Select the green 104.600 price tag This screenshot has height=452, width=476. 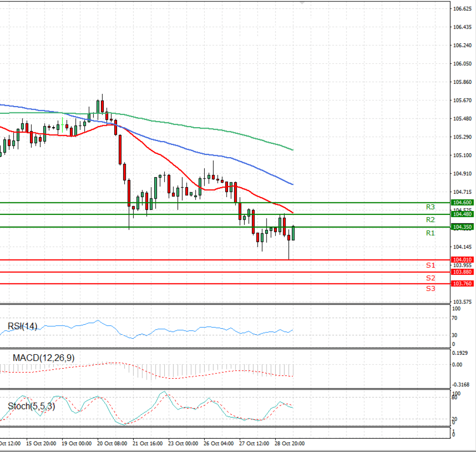[x=462, y=202]
